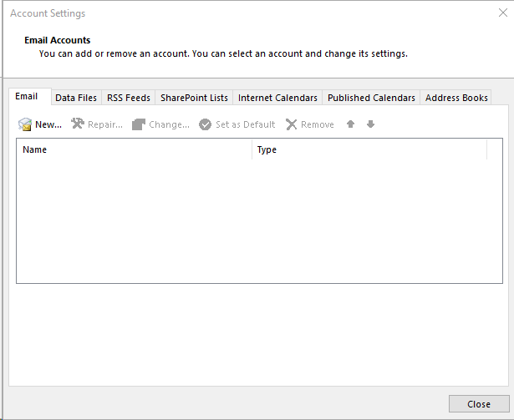
Task: Click the New account envelope icon
Action: 25,124
